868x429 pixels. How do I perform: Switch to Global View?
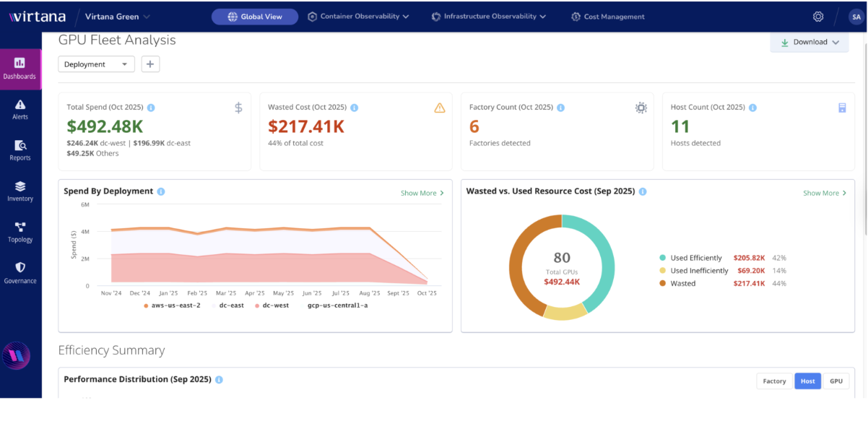coord(255,16)
